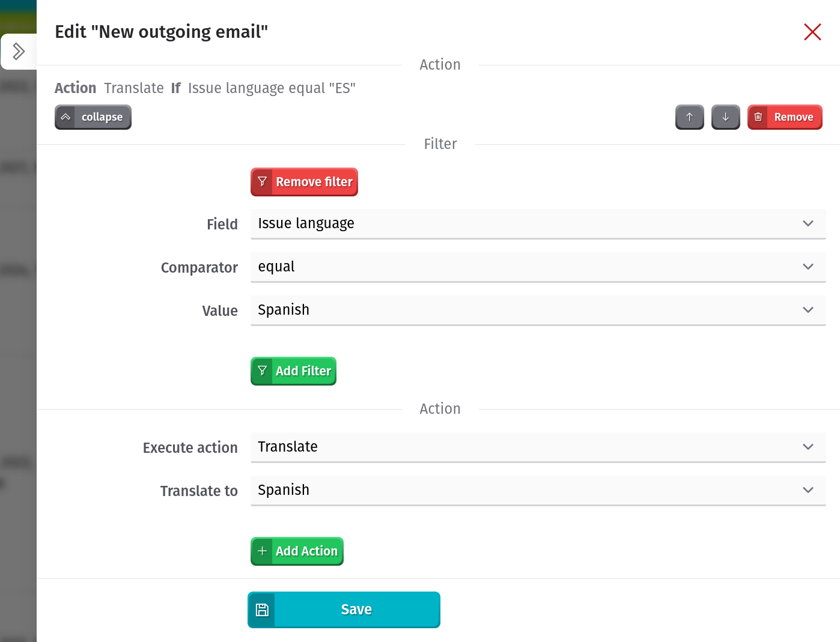The height and width of the screenshot is (642, 840).
Task: Move action down with the arrow button
Action: [726, 117]
